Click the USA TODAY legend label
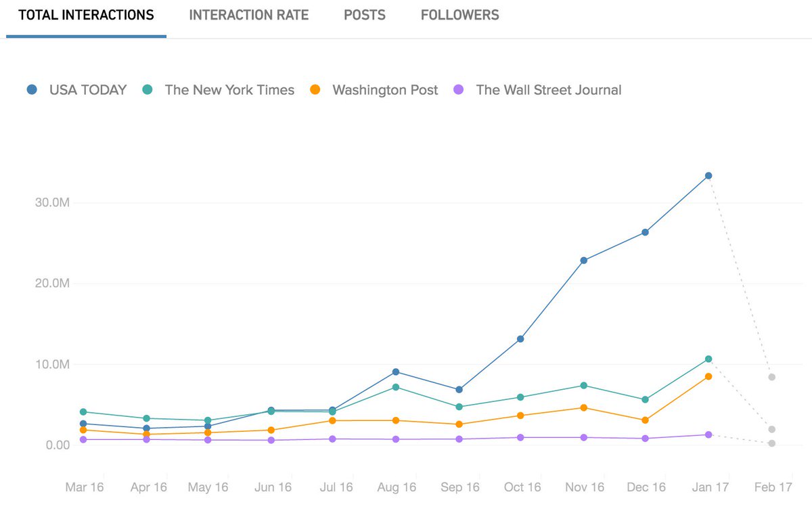The image size is (812, 513). point(88,89)
